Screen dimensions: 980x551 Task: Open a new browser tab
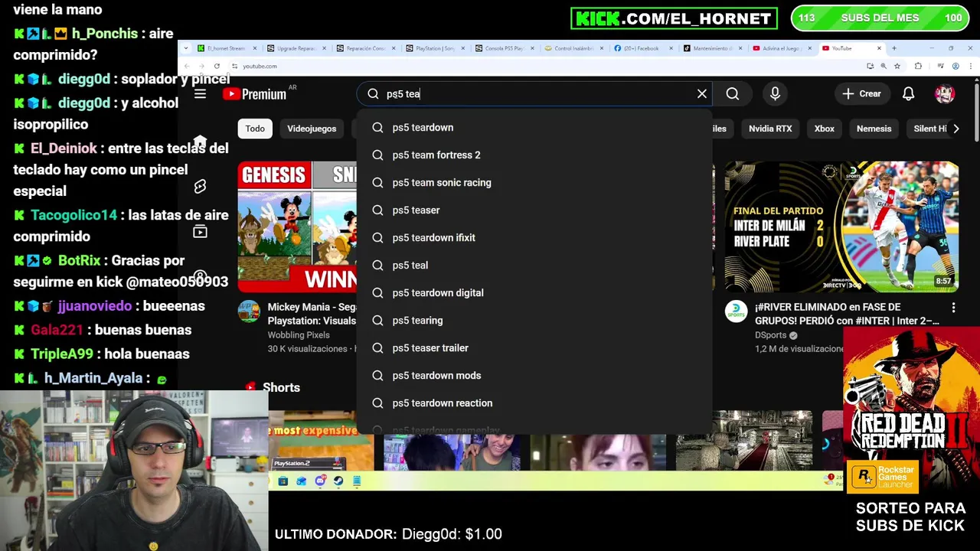(893, 48)
